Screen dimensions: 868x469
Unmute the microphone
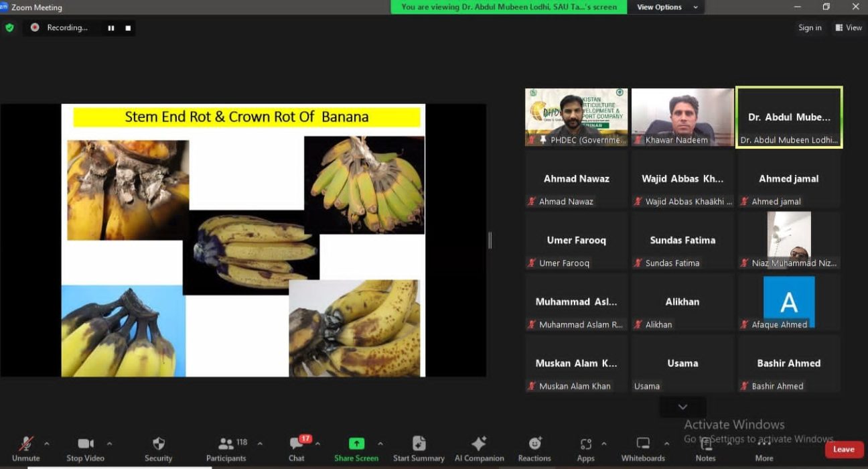click(26, 444)
